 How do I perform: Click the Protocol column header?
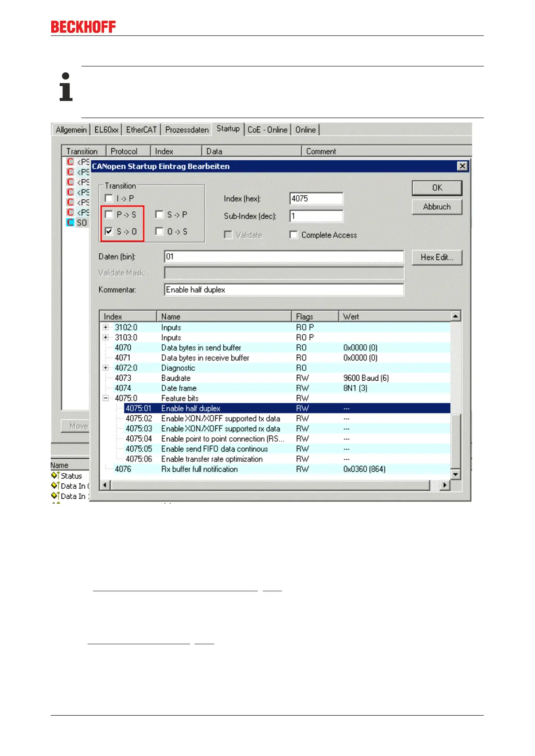[x=128, y=151]
